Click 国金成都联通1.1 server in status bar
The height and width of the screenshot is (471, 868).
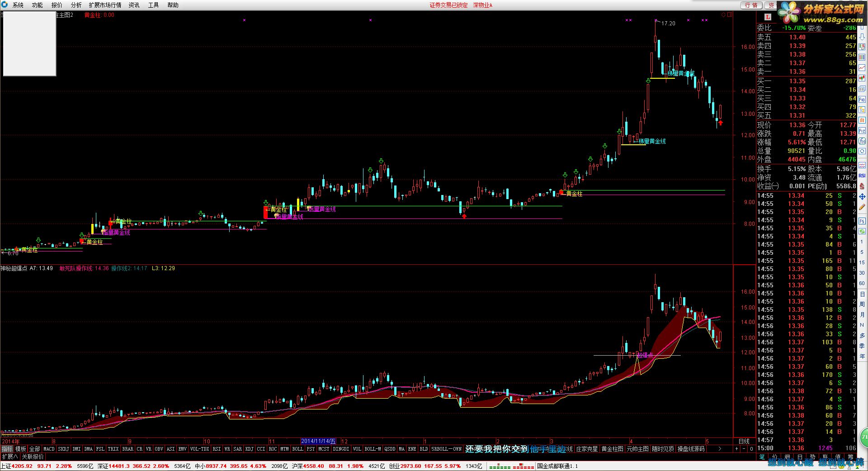pos(557,466)
